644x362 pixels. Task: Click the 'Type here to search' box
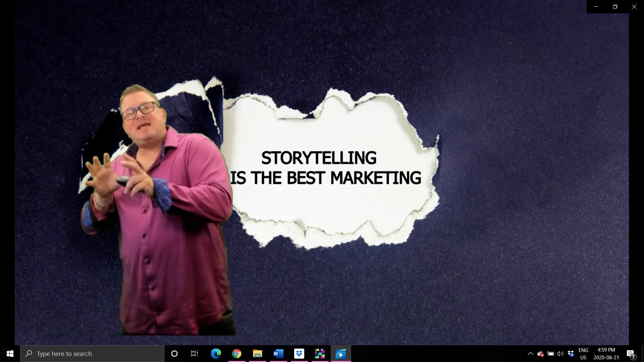pos(92,354)
